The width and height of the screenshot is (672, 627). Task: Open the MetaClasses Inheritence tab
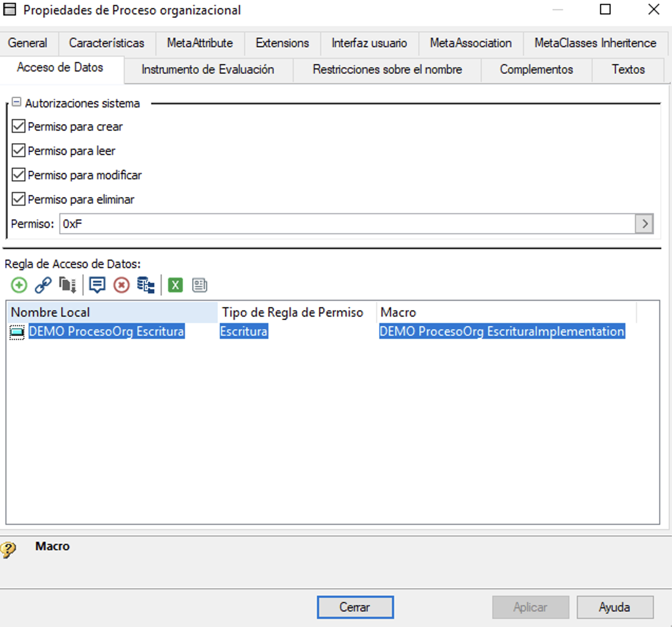pyautogui.click(x=595, y=43)
